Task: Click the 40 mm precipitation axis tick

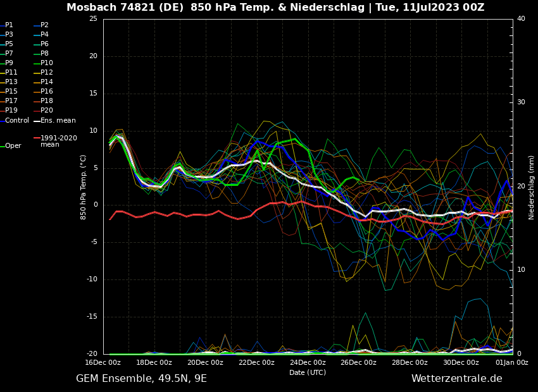Action: pos(521,19)
